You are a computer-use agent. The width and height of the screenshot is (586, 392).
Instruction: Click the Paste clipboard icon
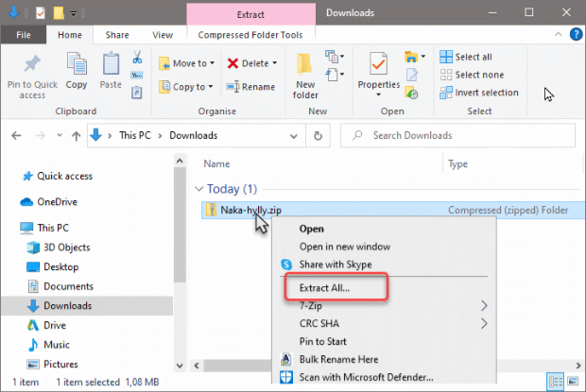[111, 63]
